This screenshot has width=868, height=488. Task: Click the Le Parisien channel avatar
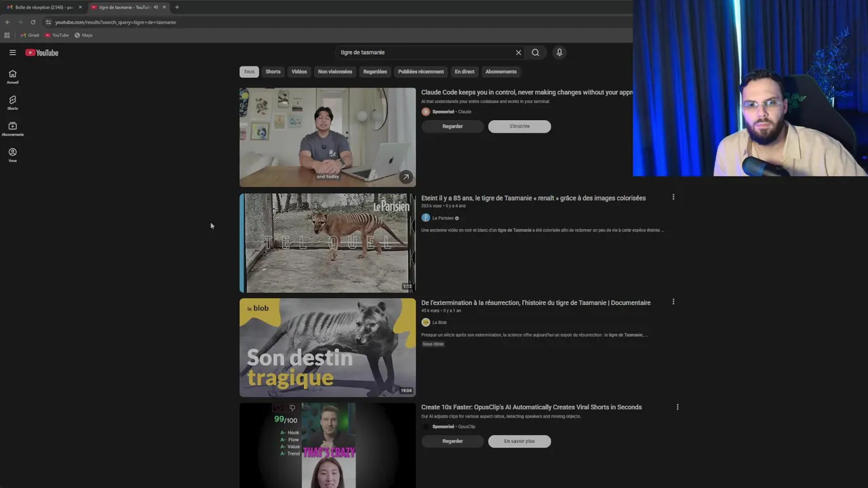(x=426, y=218)
